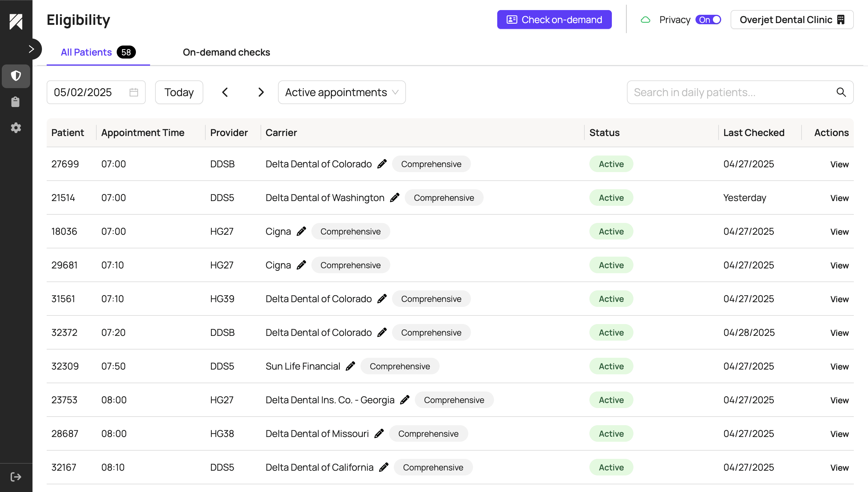
Task: Open the shield Eligibility sidebar icon
Action: click(16, 76)
